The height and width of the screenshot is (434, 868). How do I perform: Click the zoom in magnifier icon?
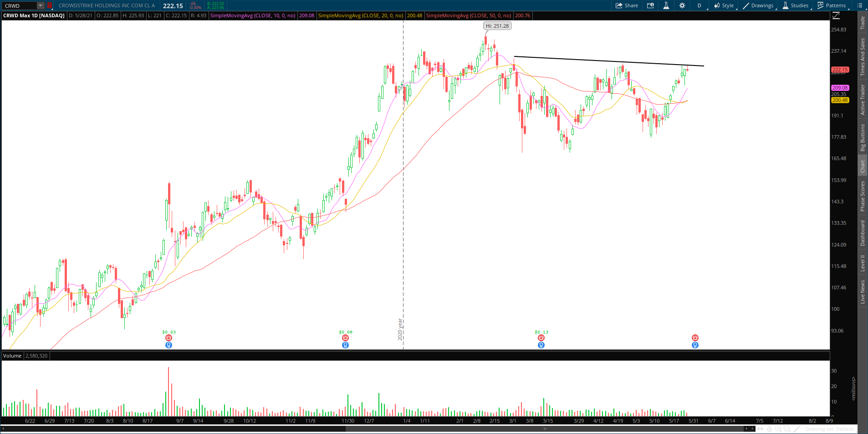(779, 429)
